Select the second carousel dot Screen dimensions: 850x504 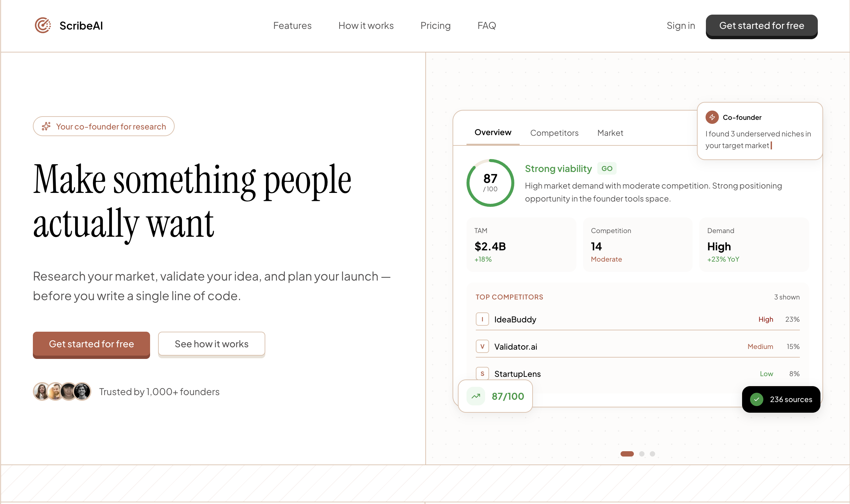point(642,454)
